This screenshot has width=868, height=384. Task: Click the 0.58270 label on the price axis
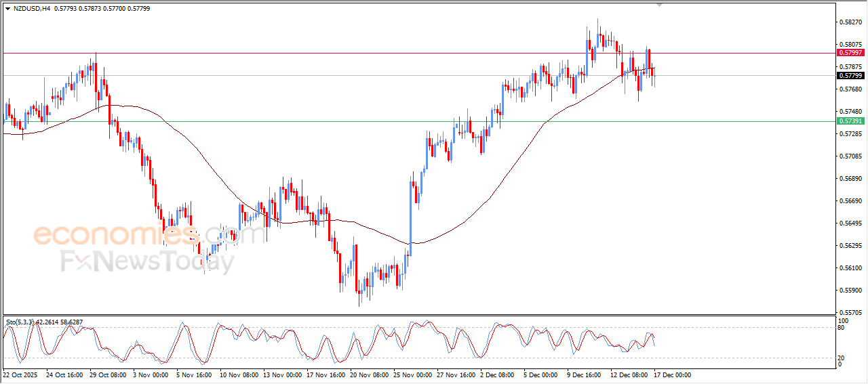pos(851,22)
